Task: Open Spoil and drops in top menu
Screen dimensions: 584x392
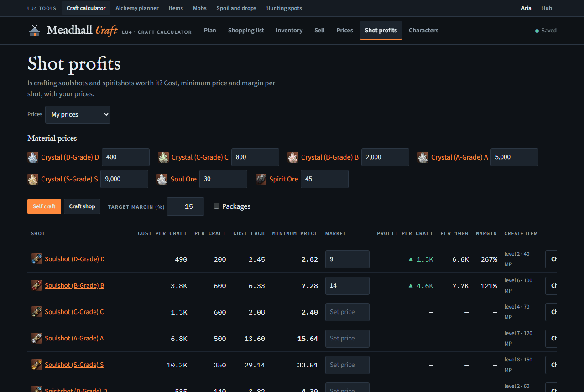Action: click(236, 8)
